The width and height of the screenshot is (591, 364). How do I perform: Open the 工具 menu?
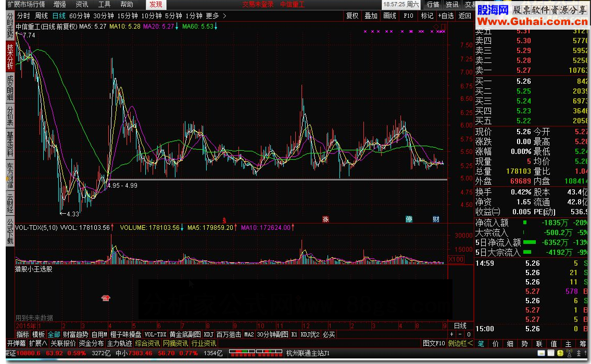105,5
